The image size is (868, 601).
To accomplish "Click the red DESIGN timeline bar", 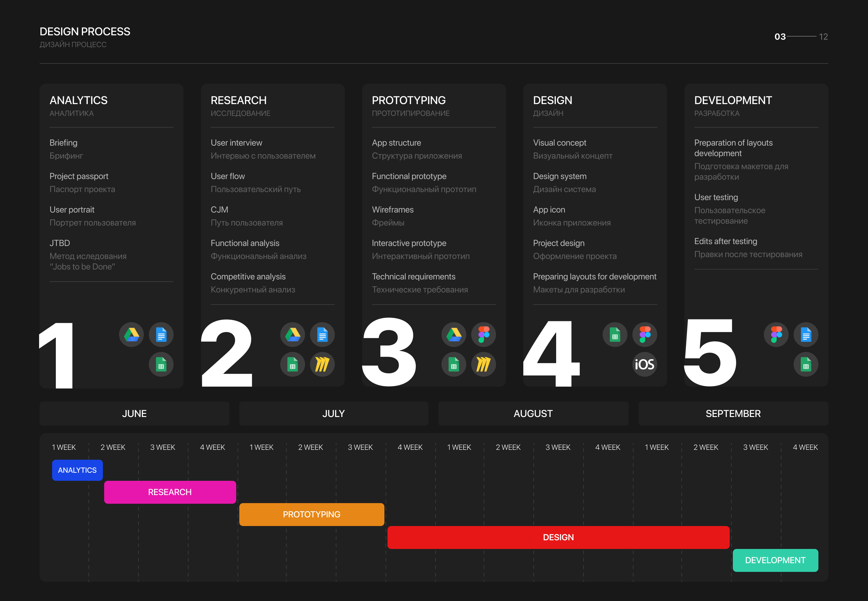I will pyautogui.click(x=558, y=537).
